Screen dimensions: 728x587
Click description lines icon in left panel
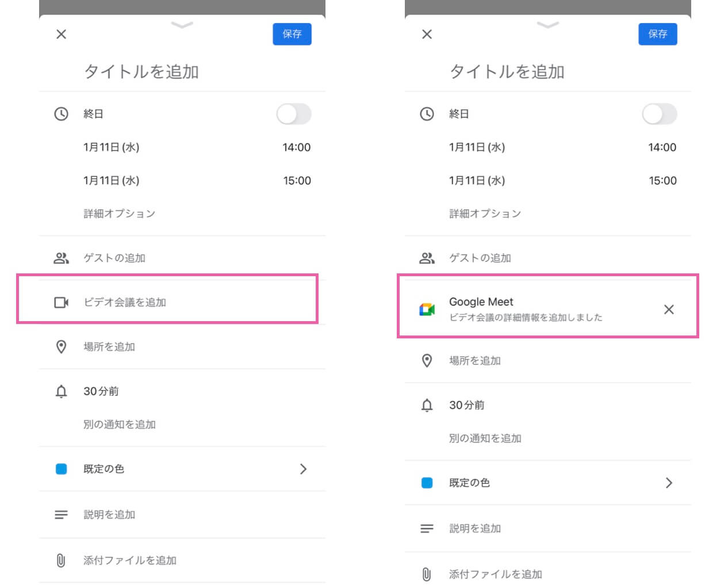click(x=61, y=514)
